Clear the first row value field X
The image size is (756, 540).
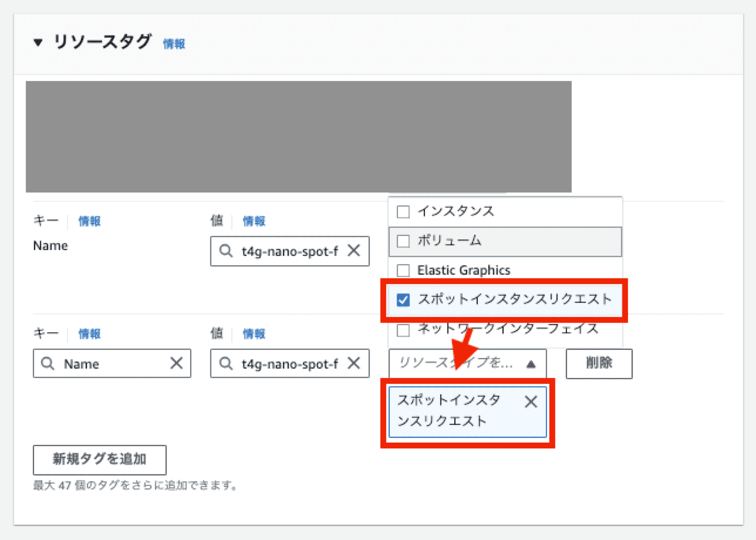354,251
